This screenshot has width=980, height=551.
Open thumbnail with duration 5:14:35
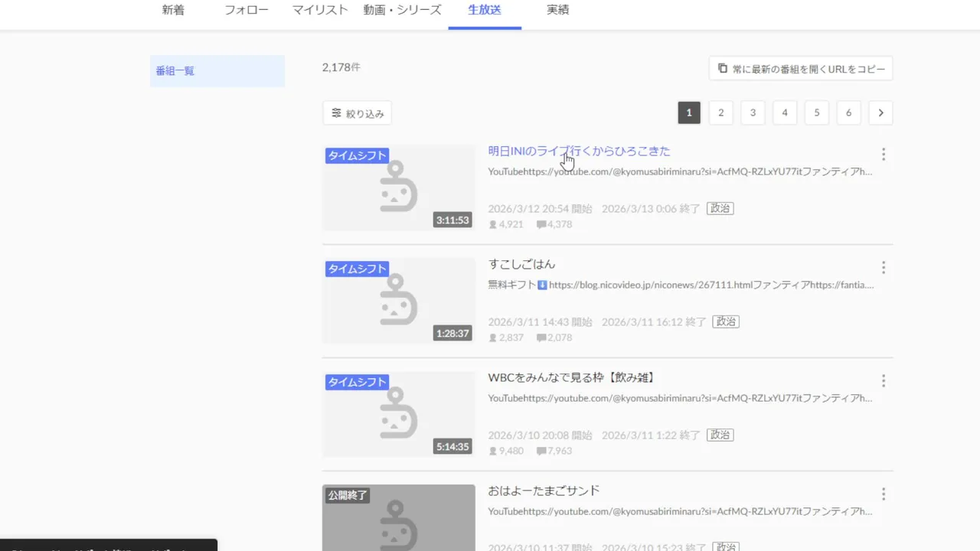coord(399,414)
